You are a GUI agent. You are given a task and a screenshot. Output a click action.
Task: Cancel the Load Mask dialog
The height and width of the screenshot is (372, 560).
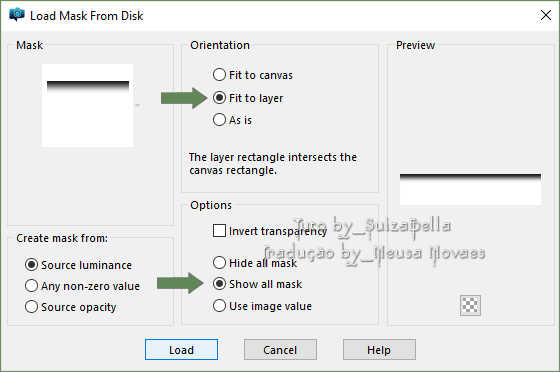(x=280, y=350)
